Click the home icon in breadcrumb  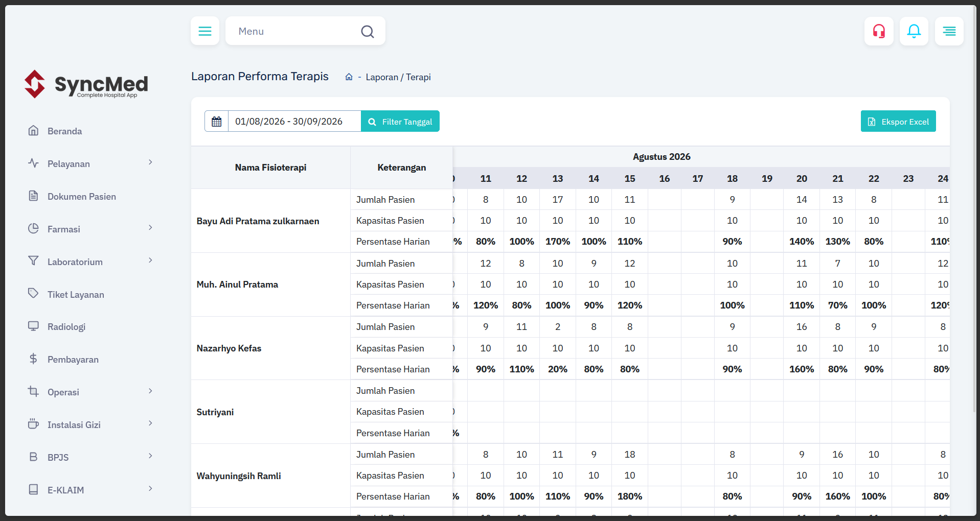[x=349, y=77]
